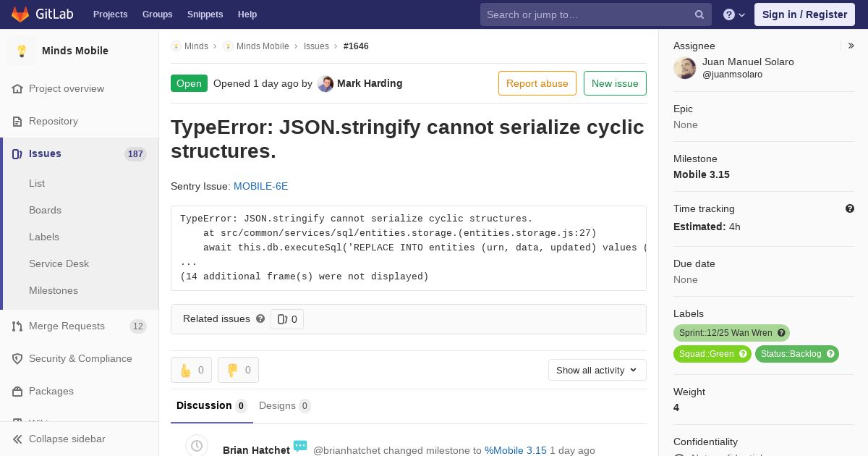Click the thumbs up reaction

191,370
